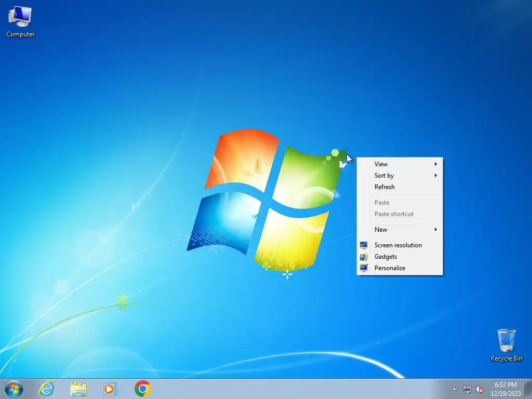Open the View submenu
The height and width of the screenshot is (399, 532).
click(x=400, y=164)
